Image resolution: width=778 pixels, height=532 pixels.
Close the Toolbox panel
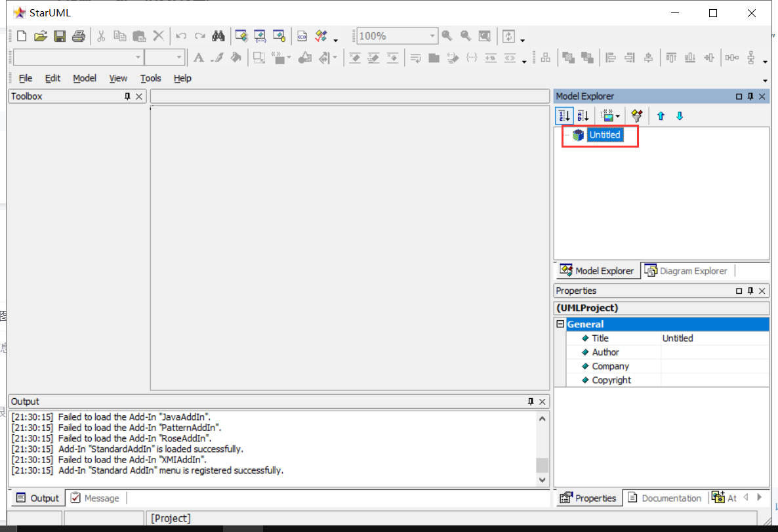pos(139,96)
